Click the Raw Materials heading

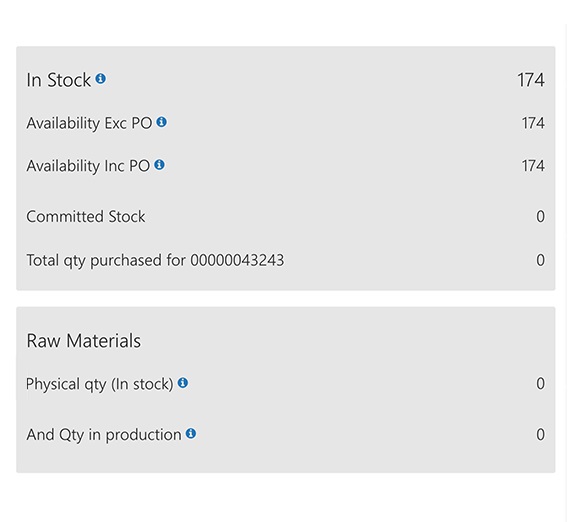coord(84,341)
